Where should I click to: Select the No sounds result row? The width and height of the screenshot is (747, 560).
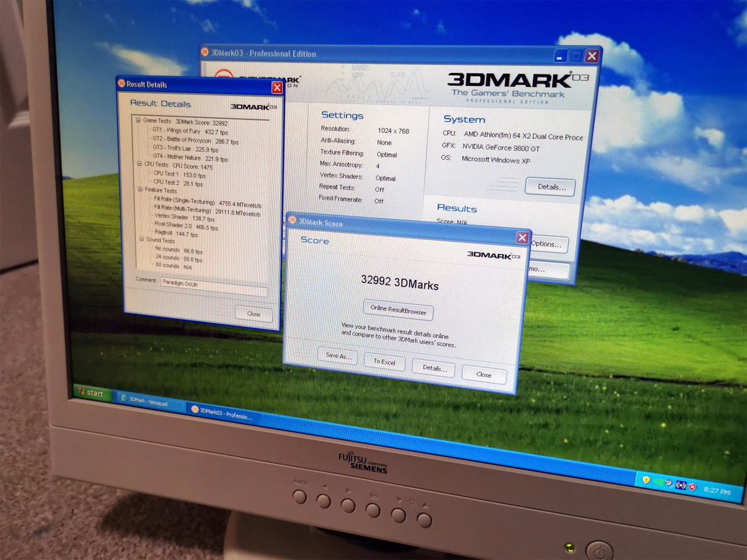[179, 250]
